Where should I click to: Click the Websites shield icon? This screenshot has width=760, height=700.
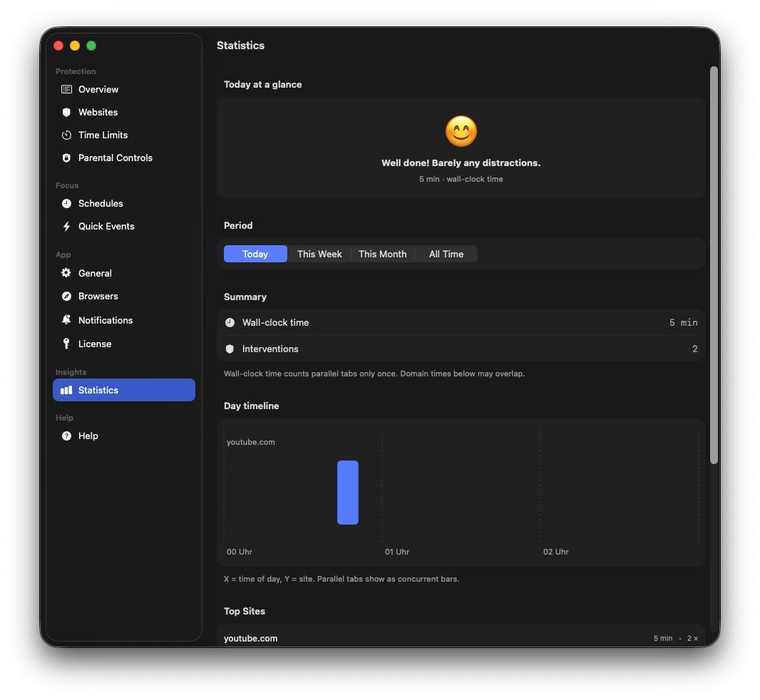point(66,112)
